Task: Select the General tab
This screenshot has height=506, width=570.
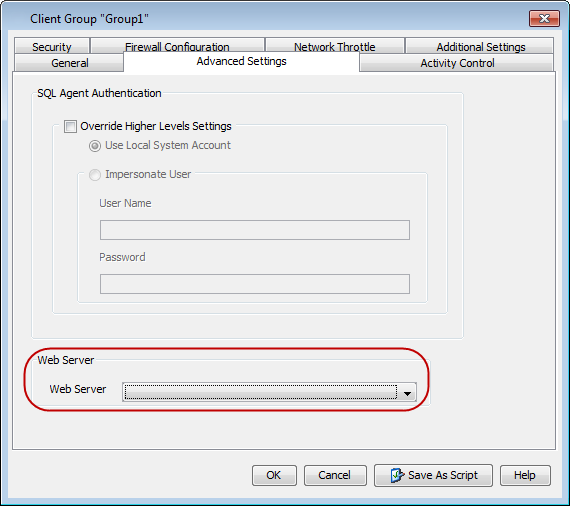Action: (69, 63)
